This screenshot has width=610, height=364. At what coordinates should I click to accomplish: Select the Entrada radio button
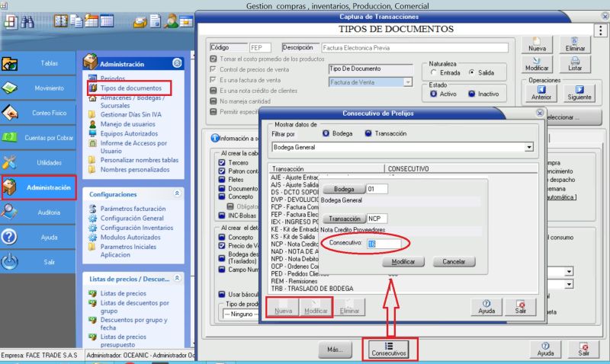click(x=434, y=72)
